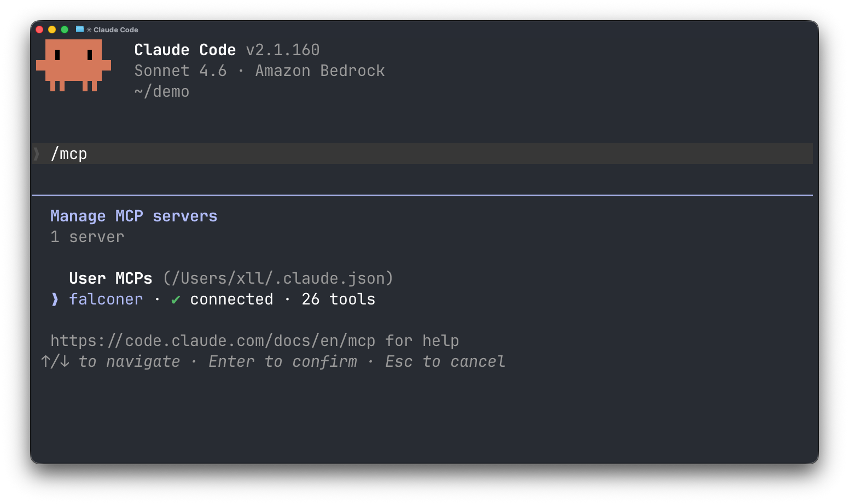Image resolution: width=849 pixels, height=504 pixels.
Task: Click the '1 server' count text
Action: coord(88,237)
